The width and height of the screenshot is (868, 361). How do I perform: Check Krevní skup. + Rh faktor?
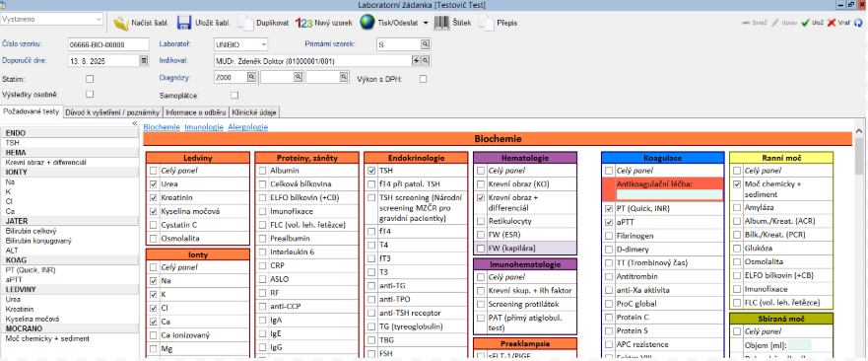[x=481, y=291]
